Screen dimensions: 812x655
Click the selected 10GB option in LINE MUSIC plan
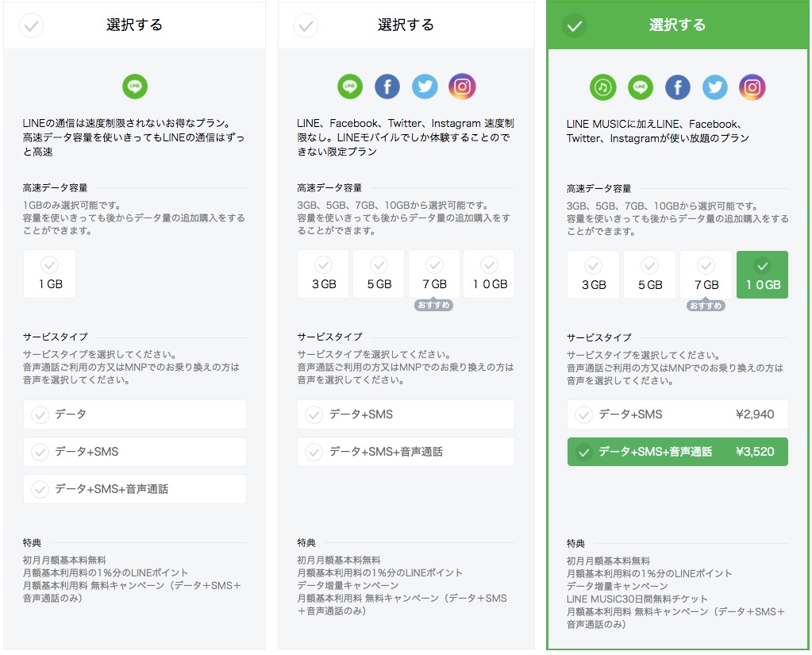pos(762,275)
